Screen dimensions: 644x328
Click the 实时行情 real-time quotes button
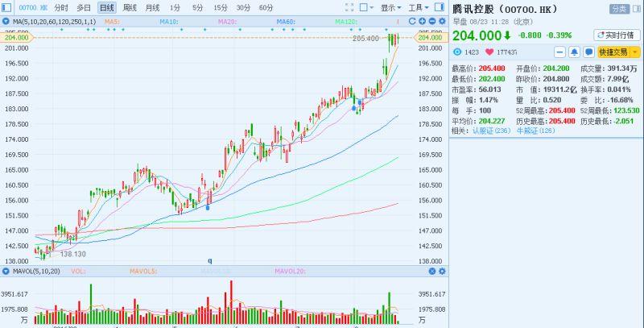coord(616,35)
